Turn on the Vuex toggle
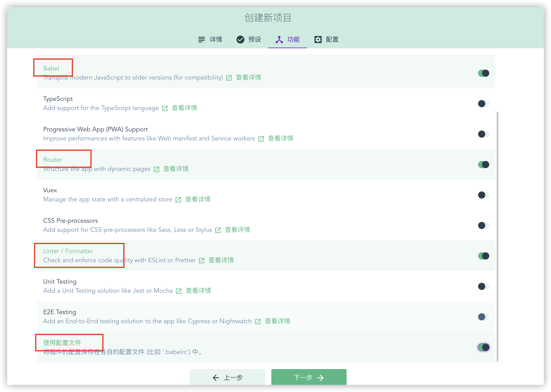The image size is (551, 392). pyautogui.click(x=483, y=195)
